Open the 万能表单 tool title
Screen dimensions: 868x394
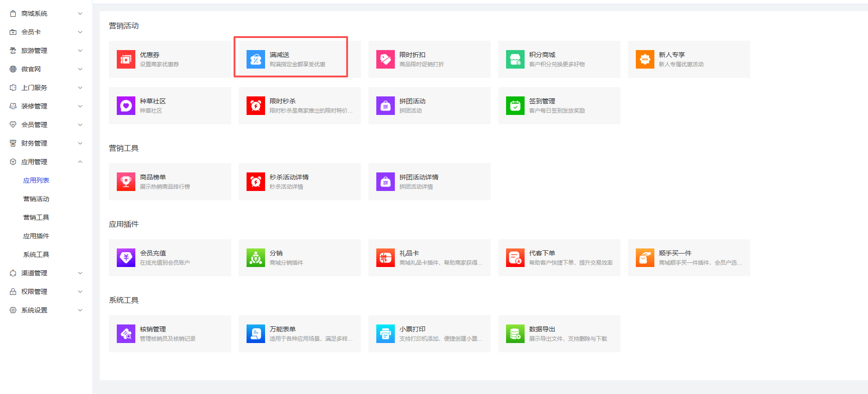(x=283, y=329)
